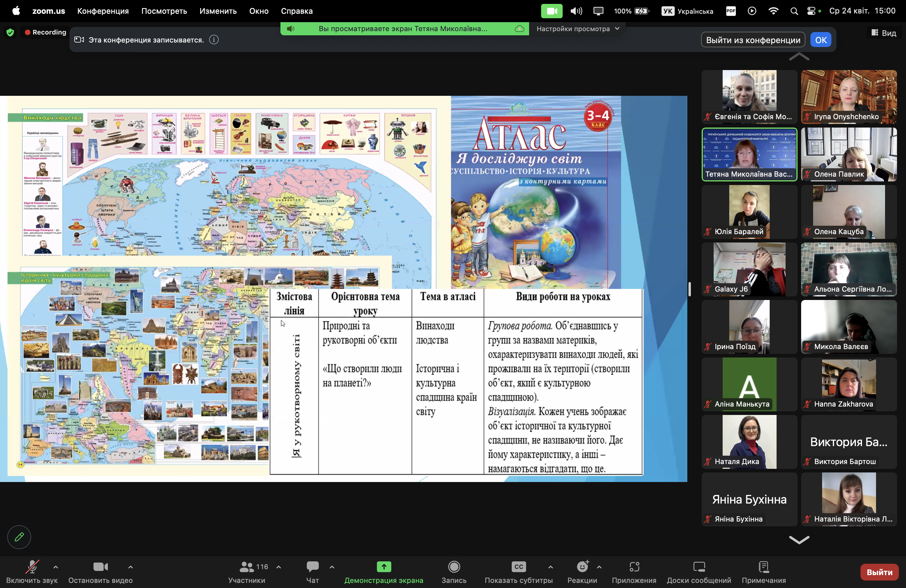Viewport: 906px width, 588px height.
Task: Open recording info circle icon
Action: click(214, 40)
